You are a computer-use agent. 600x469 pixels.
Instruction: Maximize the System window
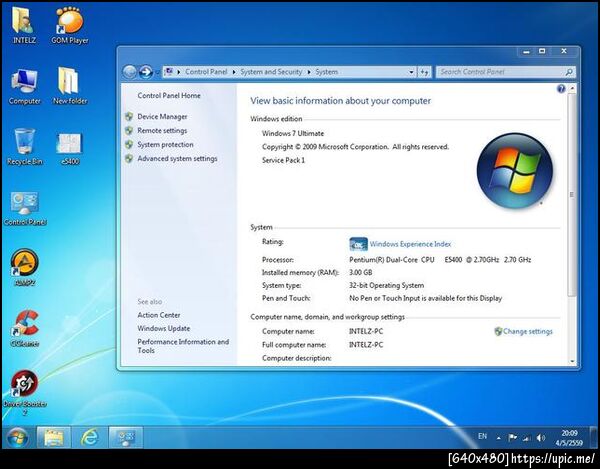[542, 51]
